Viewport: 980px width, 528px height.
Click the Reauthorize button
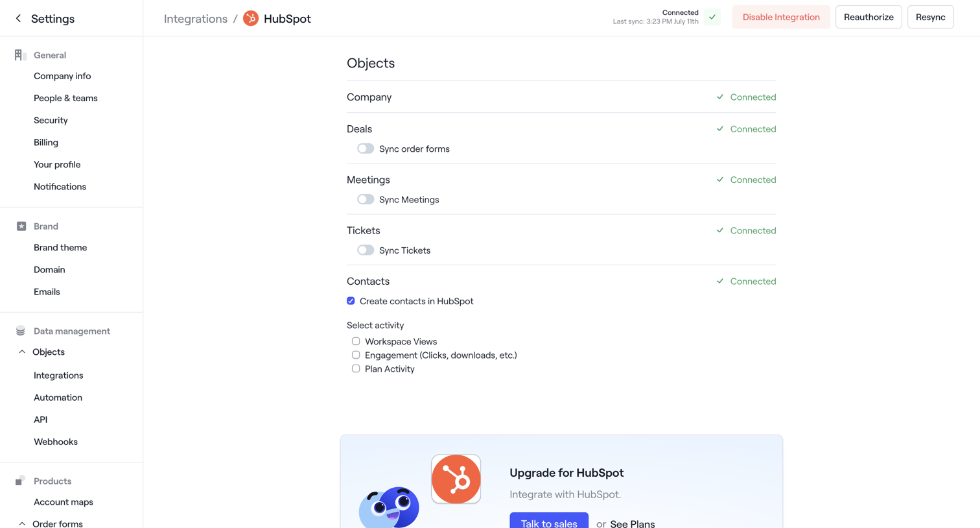(x=869, y=17)
